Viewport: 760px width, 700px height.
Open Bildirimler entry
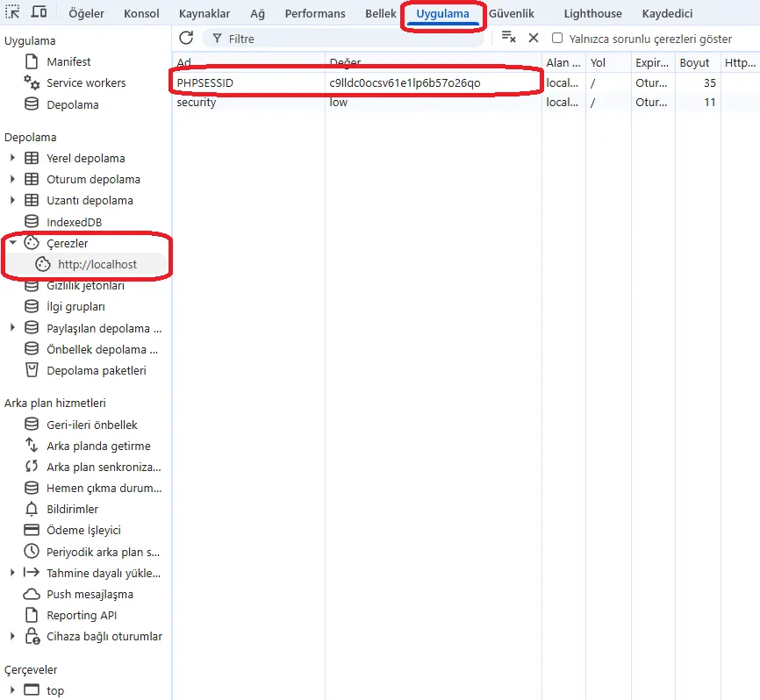[72, 510]
